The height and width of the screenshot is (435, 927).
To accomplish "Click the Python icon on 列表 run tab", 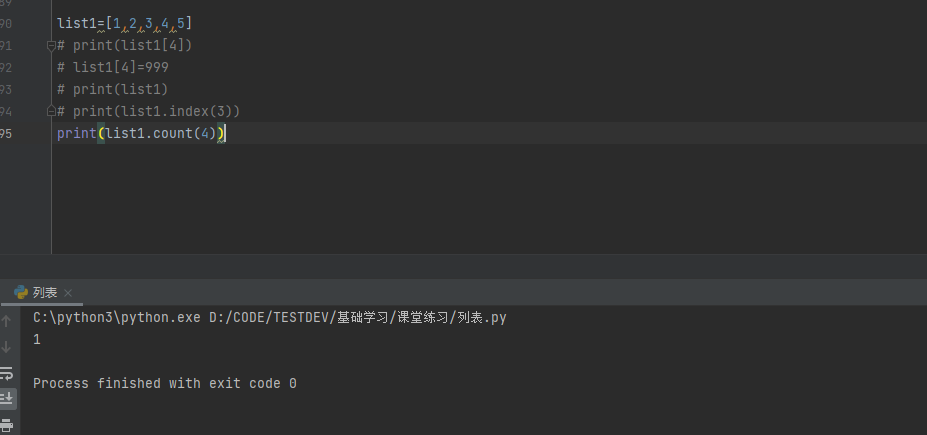I will click(x=20, y=292).
